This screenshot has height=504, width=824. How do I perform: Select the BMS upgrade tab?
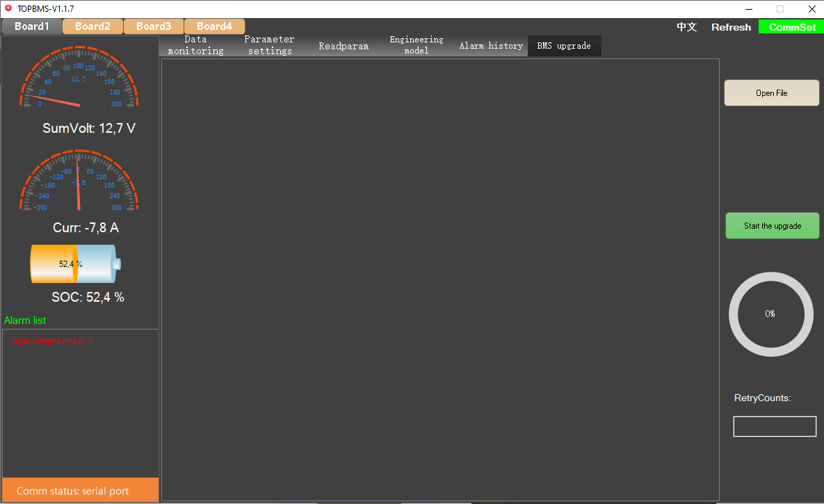(564, 46)
